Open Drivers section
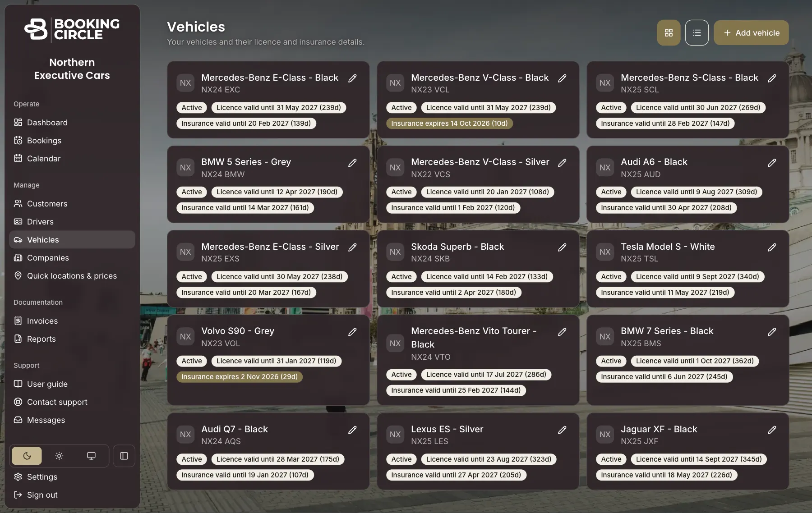The width and height of the screenshot is (812, 513). 72,222
